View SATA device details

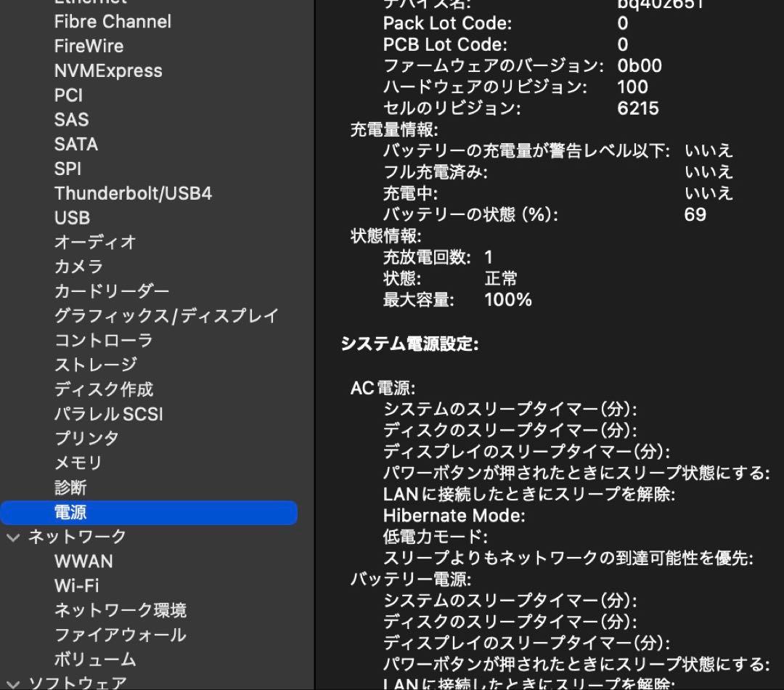pyautogui.click(x=75, y=144)
